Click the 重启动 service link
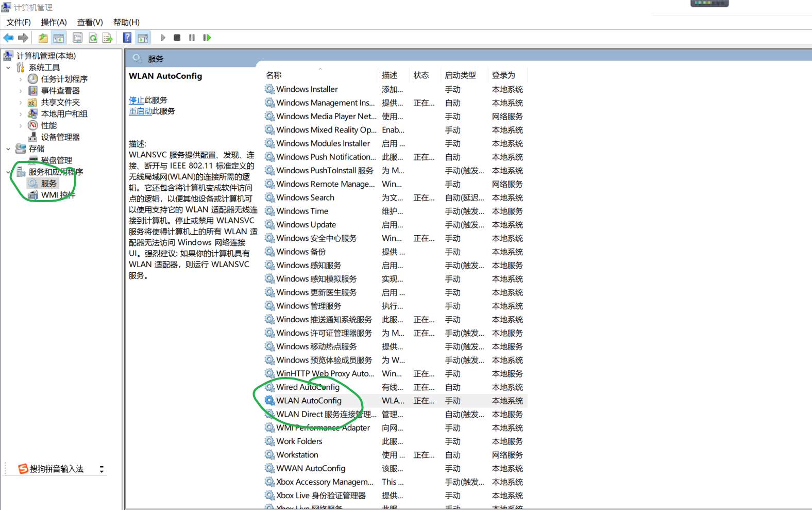812x510 pixels. pos(140,111)
